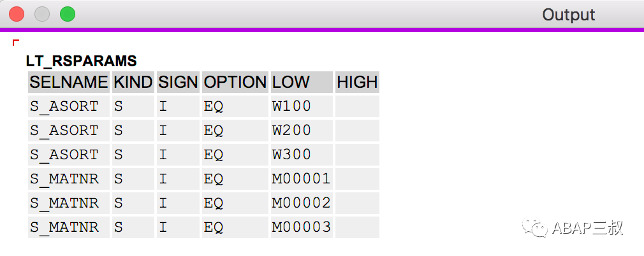Screen dimensions: 644x256
Task: Click the Output window title text
Action: pyautogui.click(x=569, y=15)
